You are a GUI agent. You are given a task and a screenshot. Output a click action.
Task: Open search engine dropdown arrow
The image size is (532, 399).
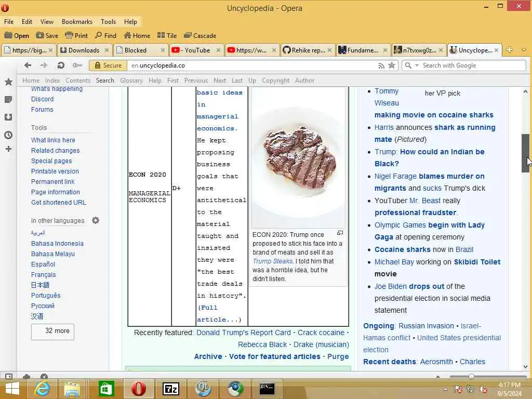point(417,65)
